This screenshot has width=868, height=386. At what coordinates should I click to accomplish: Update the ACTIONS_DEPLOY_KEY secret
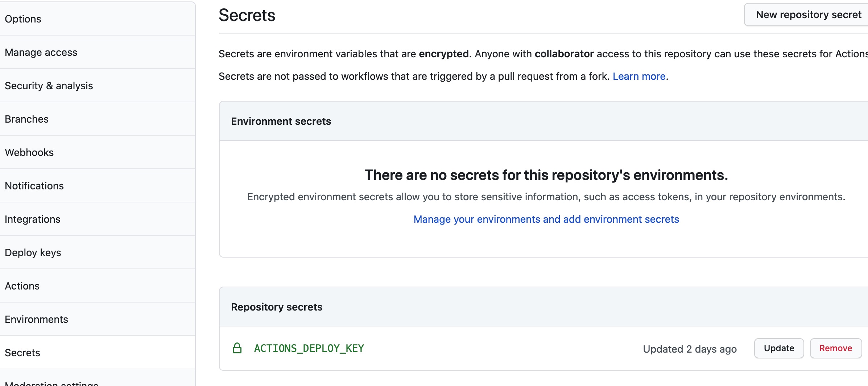pos(779,348)
